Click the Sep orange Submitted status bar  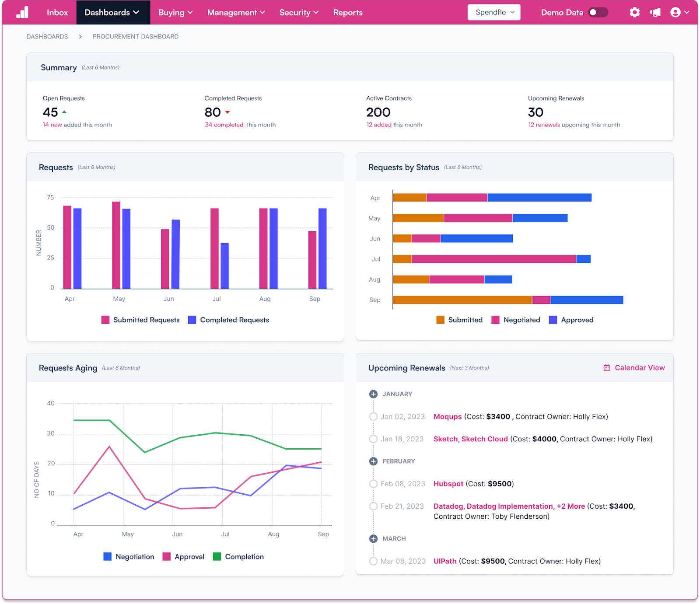tap(462, 300)
